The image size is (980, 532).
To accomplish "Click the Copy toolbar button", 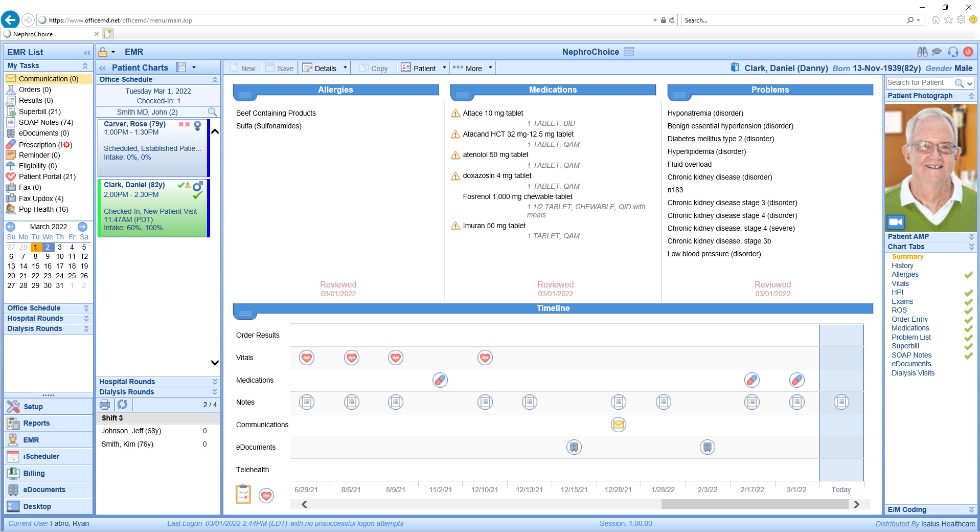I will click(x=373, y=68).
